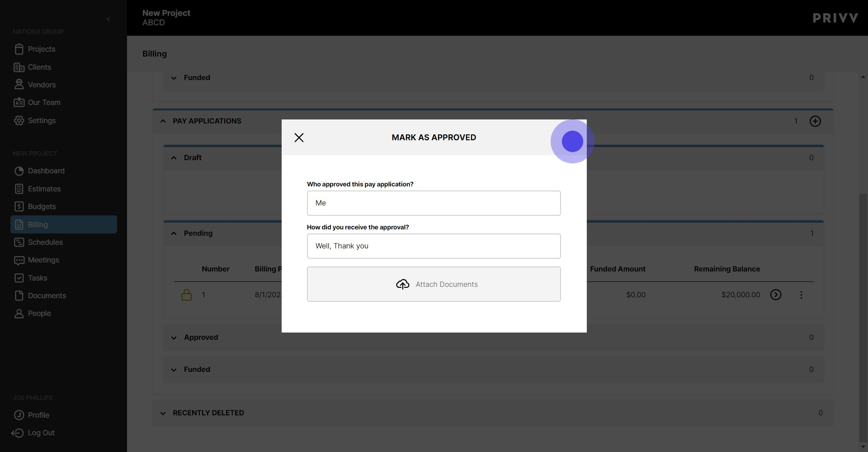Open People in the sidebar
The height and width of the screenshot is (452, 868).
(39, 313)
